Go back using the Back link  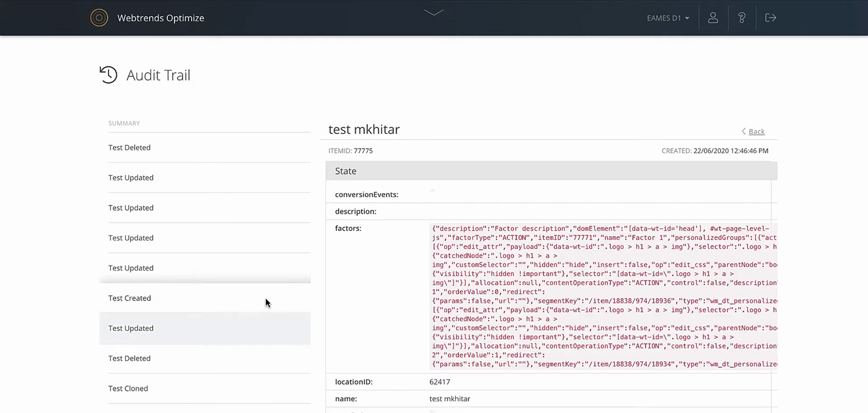point(757,131)
